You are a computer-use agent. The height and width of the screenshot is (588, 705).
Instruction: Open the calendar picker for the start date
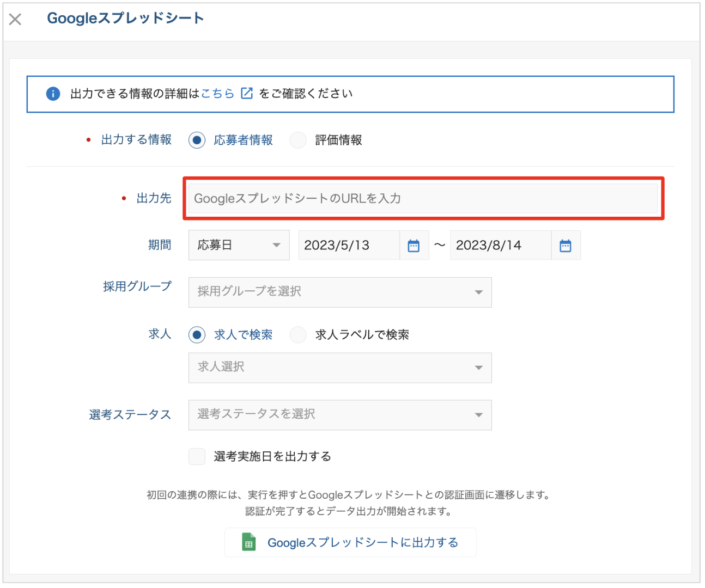[414, 246]
